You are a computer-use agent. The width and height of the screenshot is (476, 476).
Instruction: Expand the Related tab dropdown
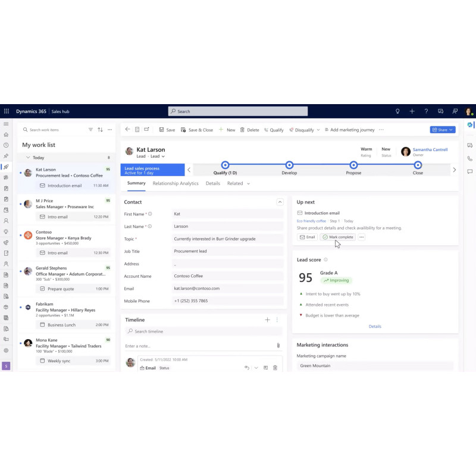tap(248, 184)
